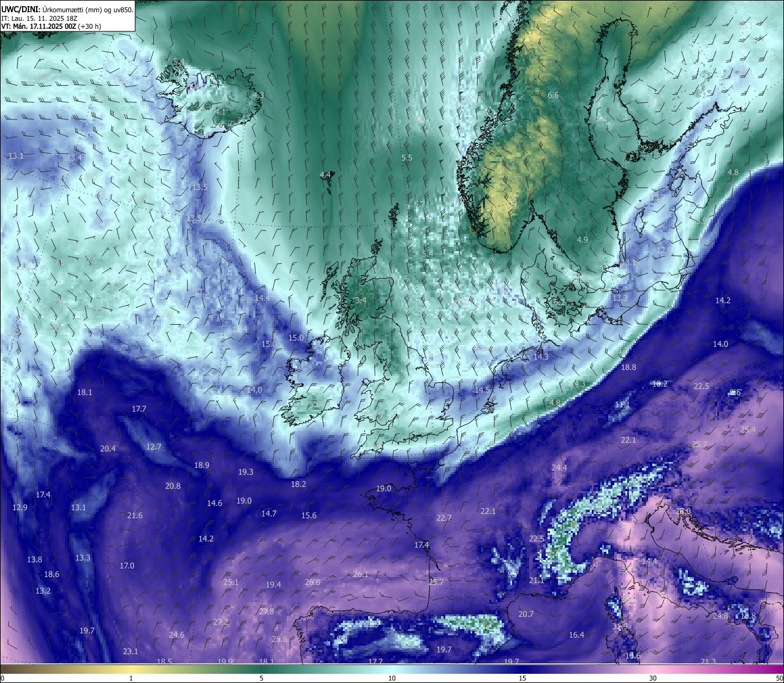This screenshot has height=683, width=784.
Task: Click the '3.4' value over Scotland
Action: (361, 300)
